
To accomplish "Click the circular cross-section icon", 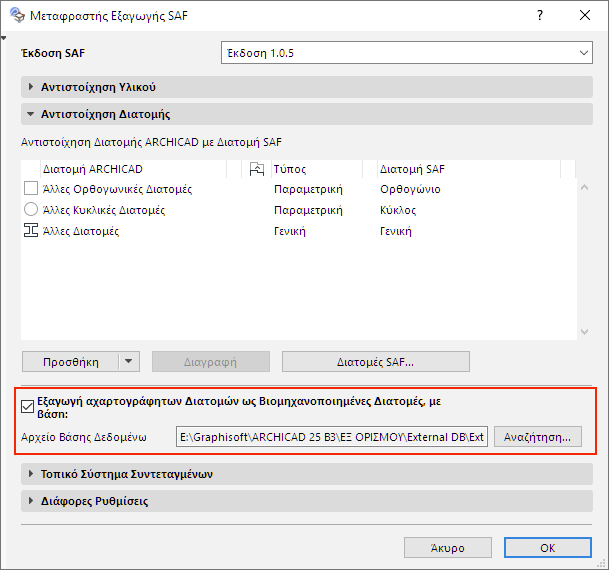I will [x=31, y=210].
